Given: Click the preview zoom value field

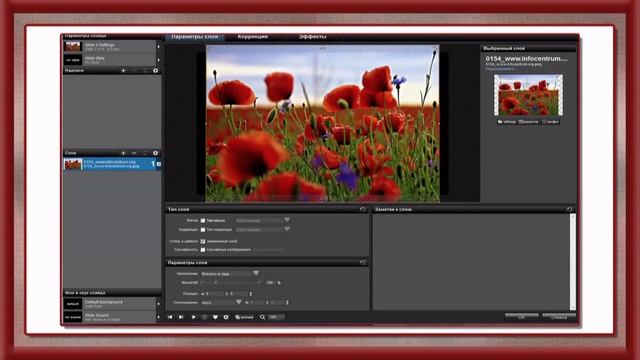Looking at the screenshot, I should [276, 317].
